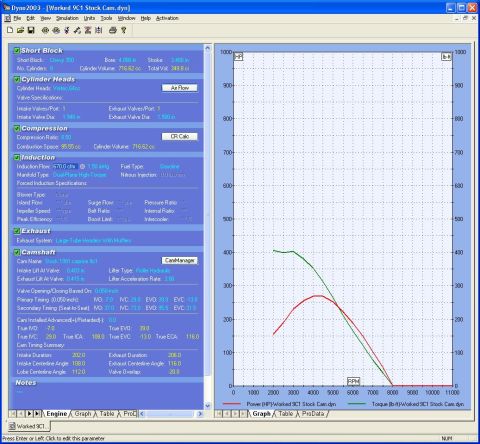The width and height of the screenshot is (480, 444).
Task: Open the Lifter Type selection field
Action: coord(153,270)
